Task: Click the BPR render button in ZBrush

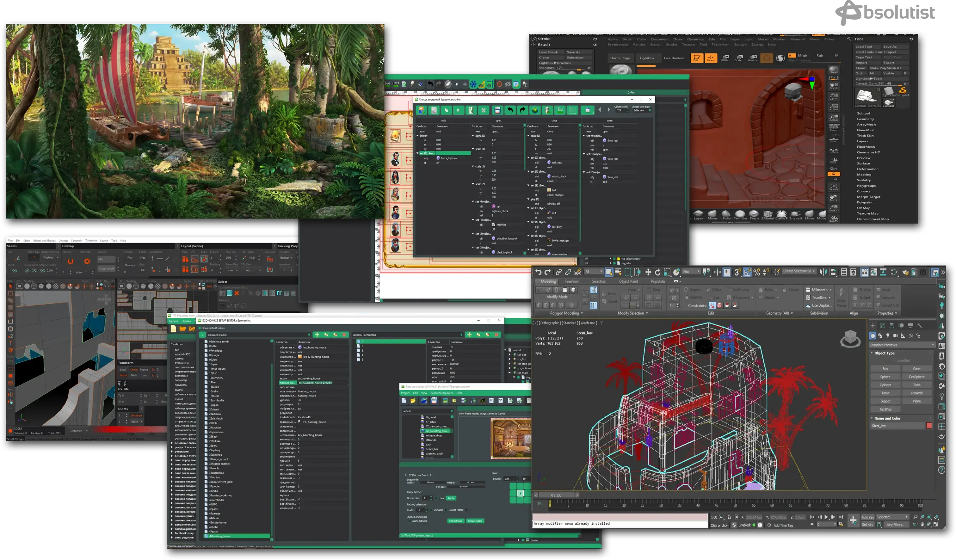Action: (x=834, y=71)
